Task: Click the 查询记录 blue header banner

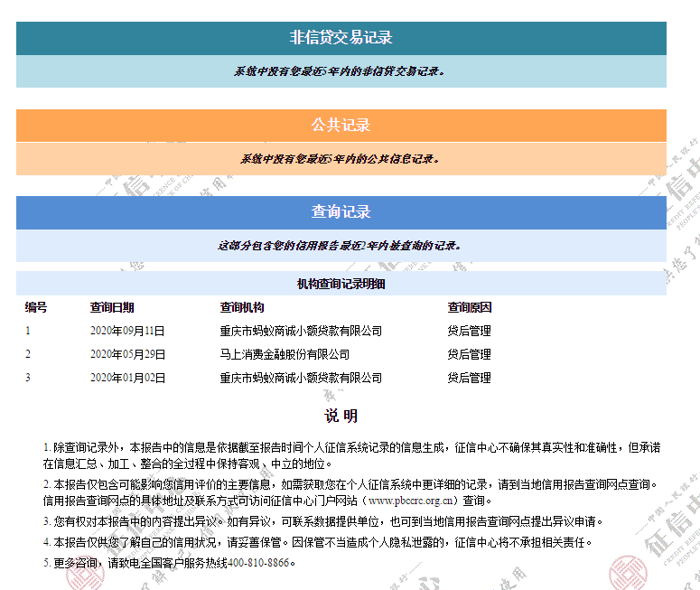Action: coord(341,212)
